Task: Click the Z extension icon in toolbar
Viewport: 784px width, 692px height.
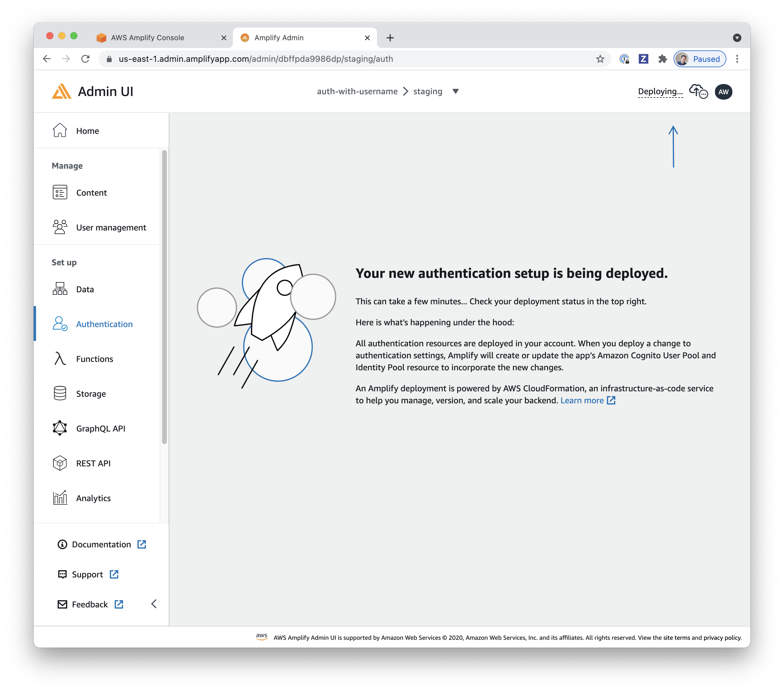Action: [x=643, y=59]
